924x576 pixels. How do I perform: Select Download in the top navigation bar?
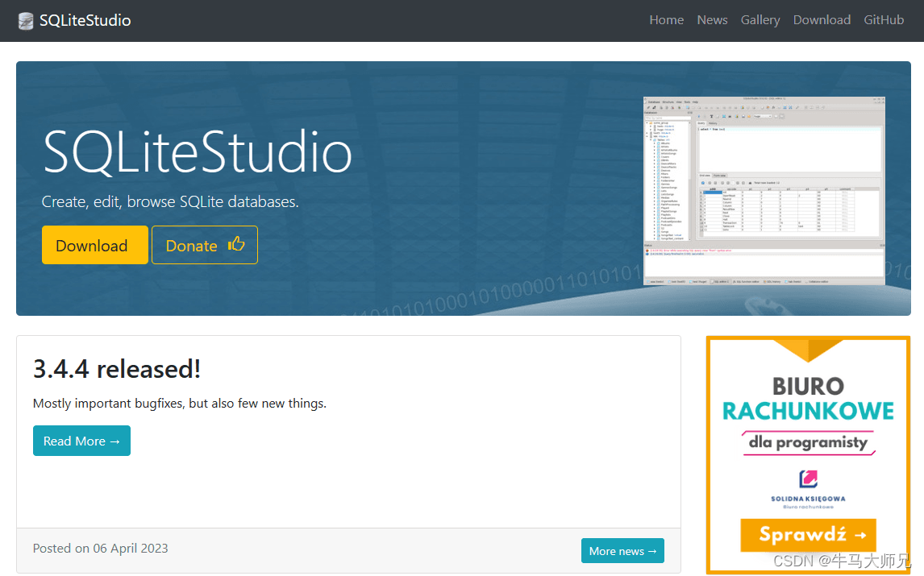822,20
